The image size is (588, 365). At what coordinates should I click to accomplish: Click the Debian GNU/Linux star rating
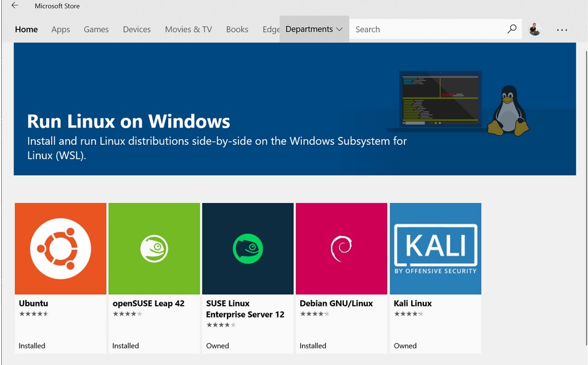314,314
